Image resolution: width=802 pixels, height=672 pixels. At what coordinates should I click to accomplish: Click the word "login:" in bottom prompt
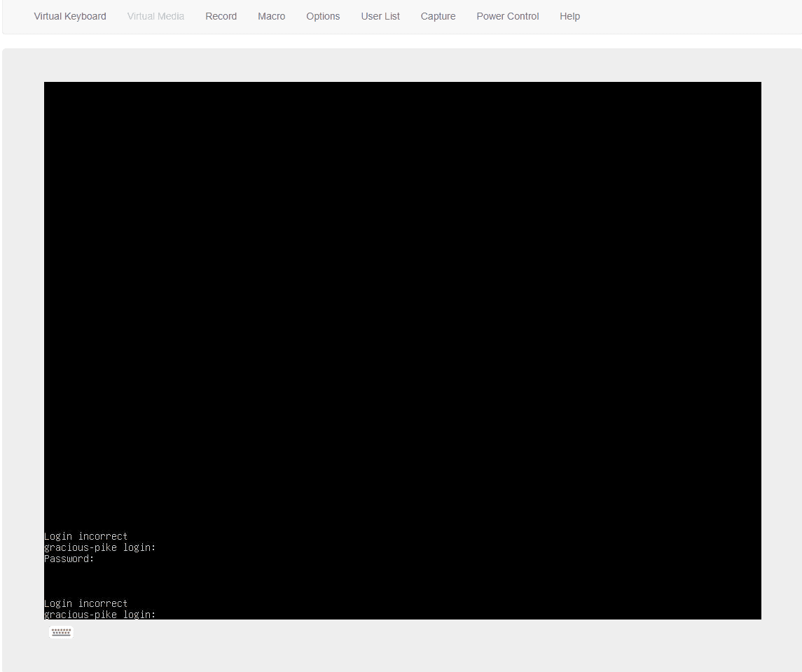pos(139,614)
